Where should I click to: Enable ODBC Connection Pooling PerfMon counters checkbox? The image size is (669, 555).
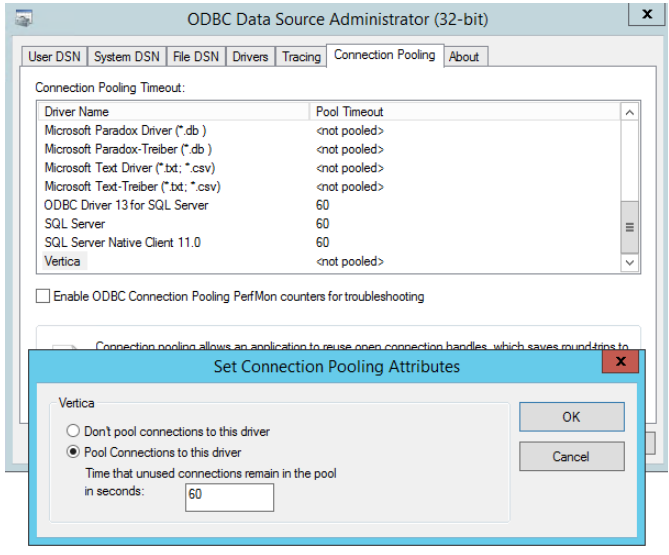pyautogui.click(x=43, y=296)
